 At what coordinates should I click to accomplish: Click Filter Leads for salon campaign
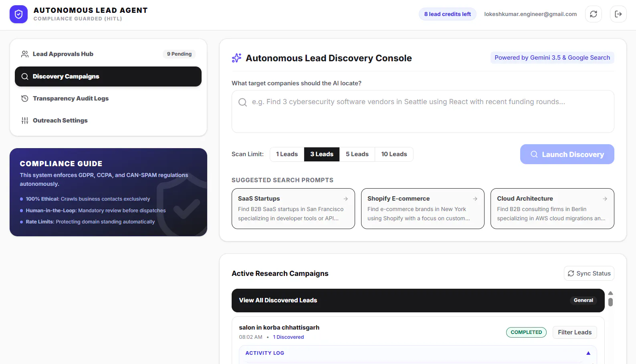point(575,332)
